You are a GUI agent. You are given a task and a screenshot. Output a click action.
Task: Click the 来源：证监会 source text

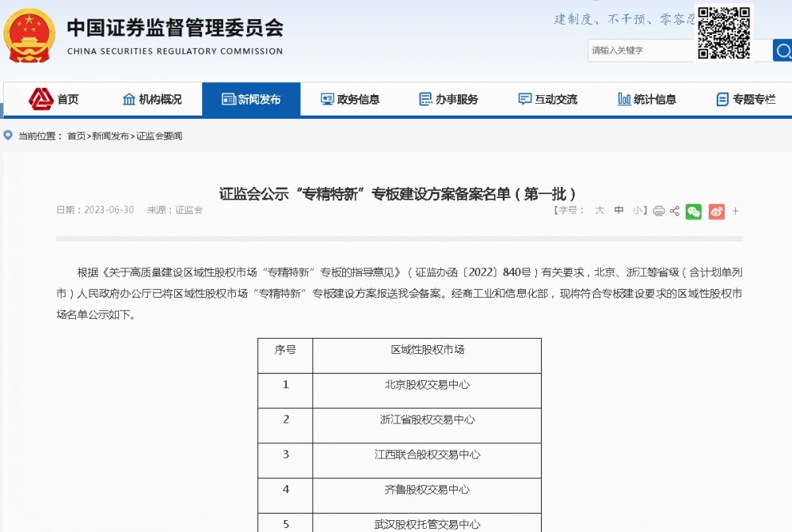point(175,210)
